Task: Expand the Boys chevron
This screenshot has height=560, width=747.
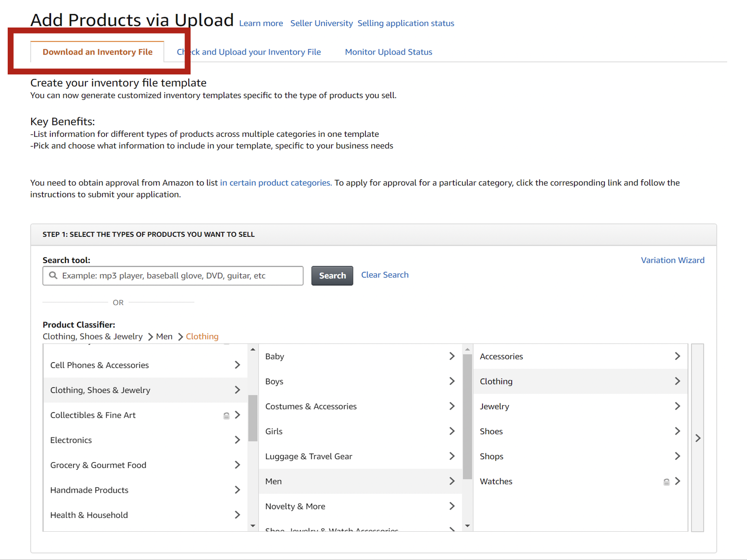Action: pyautogui.click(x=452, y=381)
